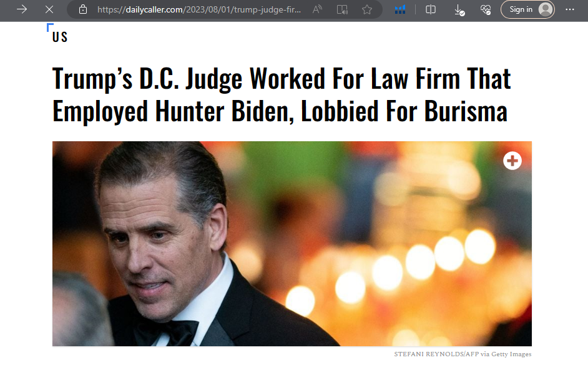Click the browser forward arrow

[22, 9]
